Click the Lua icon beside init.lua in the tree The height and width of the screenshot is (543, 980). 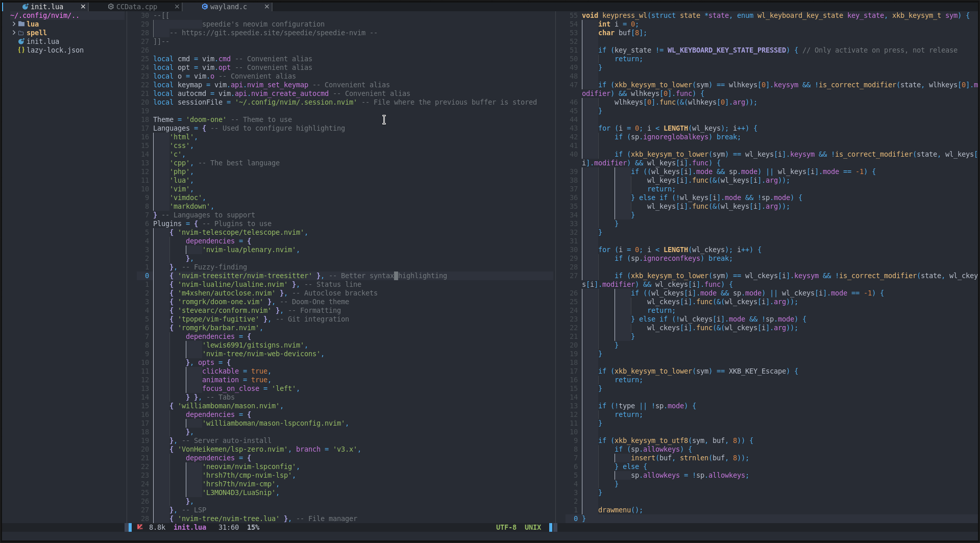[x=21, y=41]
